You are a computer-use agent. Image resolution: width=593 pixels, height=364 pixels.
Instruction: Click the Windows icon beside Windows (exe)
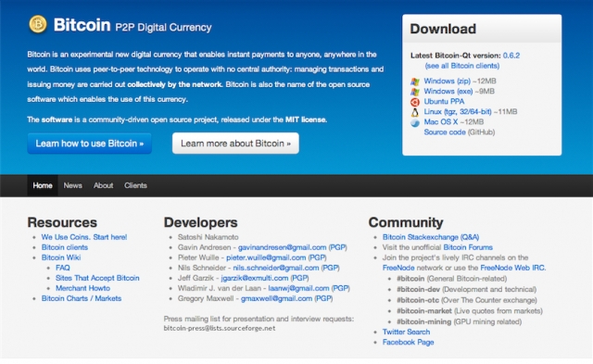pyautogui.click(x=415, y=92)
